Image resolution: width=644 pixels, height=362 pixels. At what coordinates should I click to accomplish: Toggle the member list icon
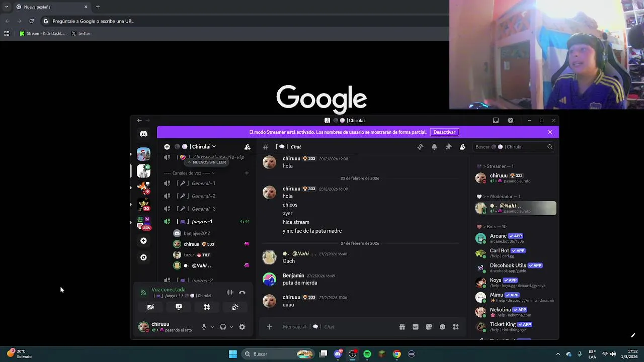click(462, 147)
